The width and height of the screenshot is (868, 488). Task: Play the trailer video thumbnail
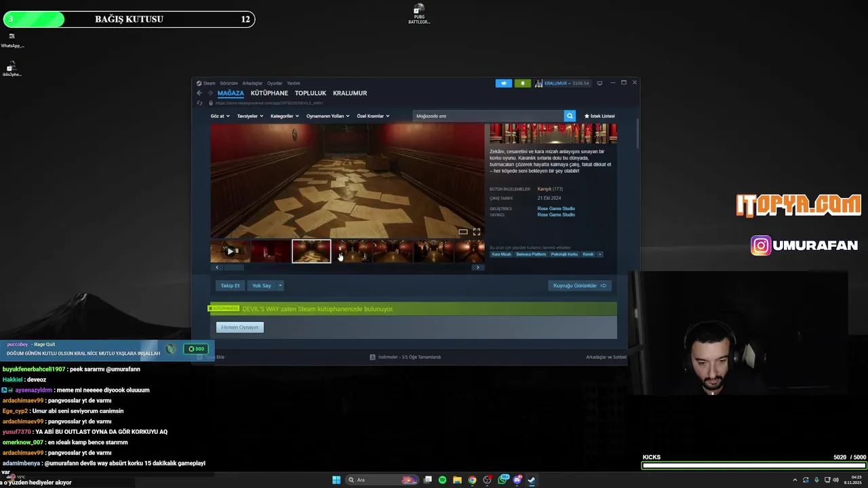coord(230,251)
